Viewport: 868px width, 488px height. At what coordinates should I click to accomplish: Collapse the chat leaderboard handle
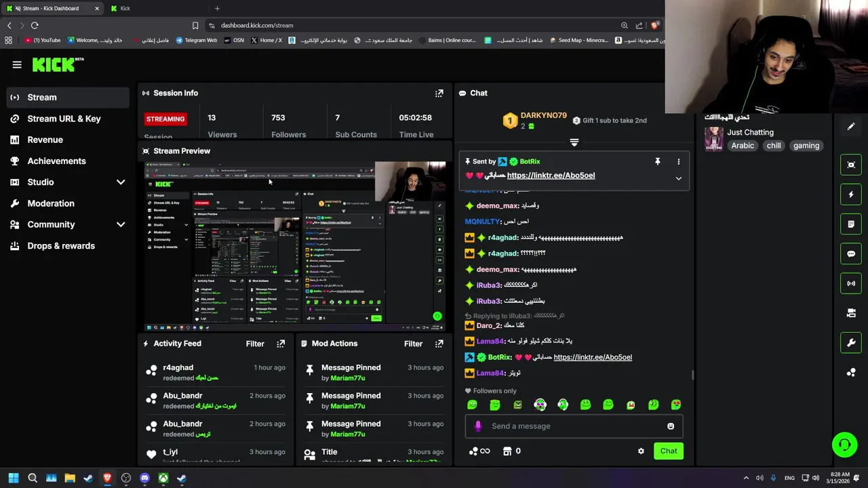point(574,143)
